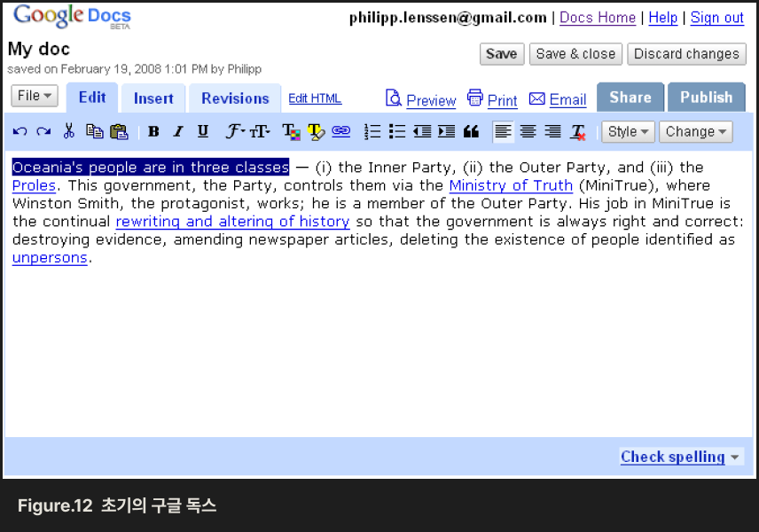
Task: Toggle italic formatting
Action: point(178,131)
